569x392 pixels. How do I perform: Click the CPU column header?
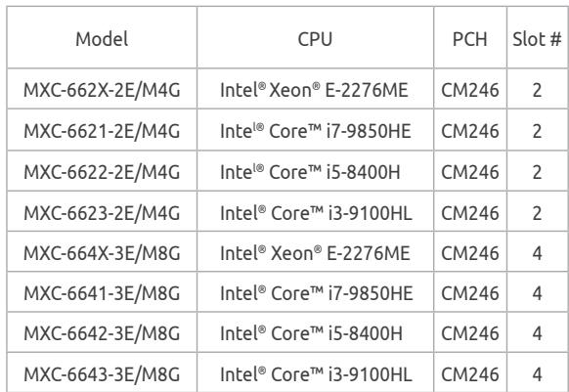click(315, 39)
